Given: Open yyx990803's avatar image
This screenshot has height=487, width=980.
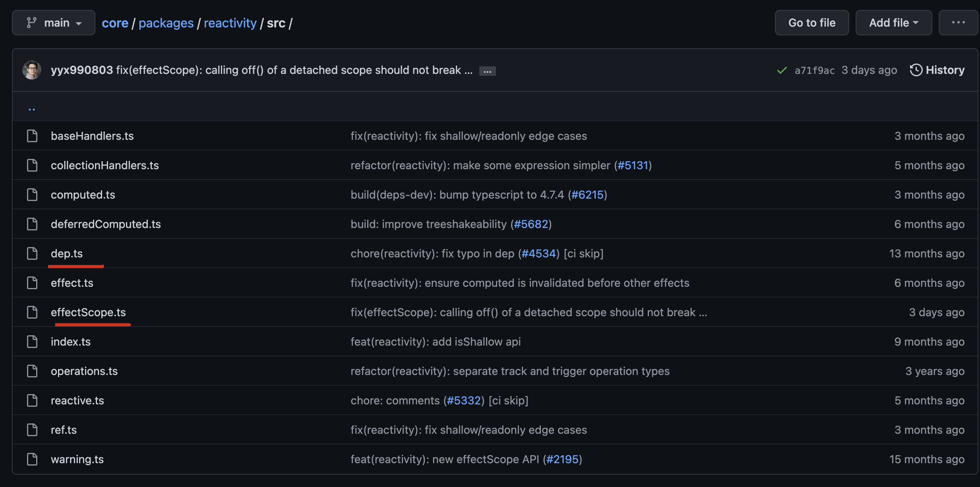Looking at the screenshot, I should 32,70.
